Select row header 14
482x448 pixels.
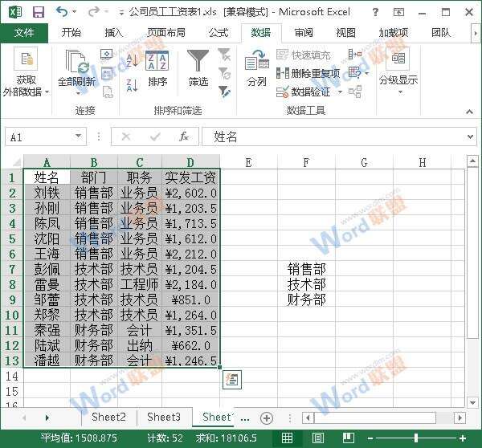click(12, 377)
